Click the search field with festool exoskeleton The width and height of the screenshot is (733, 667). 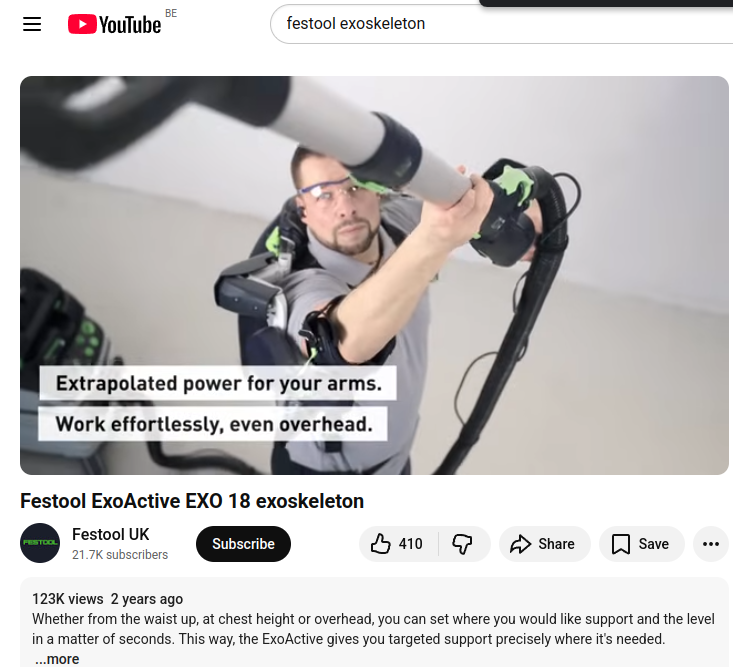point(501,24)
